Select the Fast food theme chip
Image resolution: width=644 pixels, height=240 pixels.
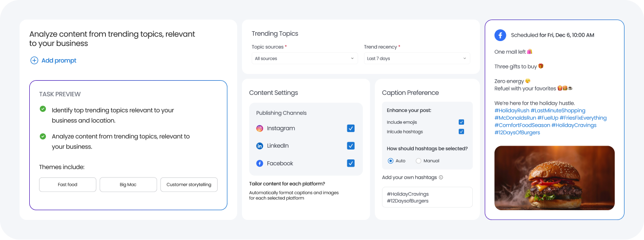click(x=67, y=185)
